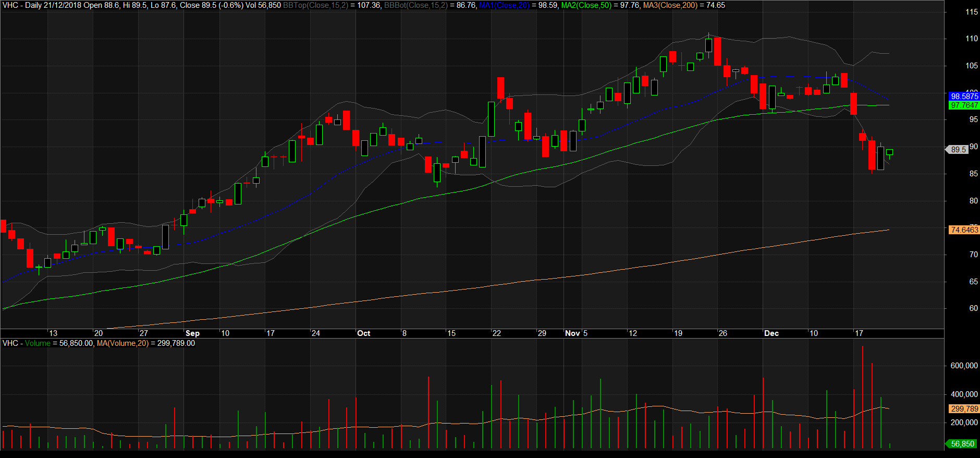The height and width of the screenshot is (458, 980).
Task: Select the BBBot(Close,15,2) label in header
Action: point(415,5)
